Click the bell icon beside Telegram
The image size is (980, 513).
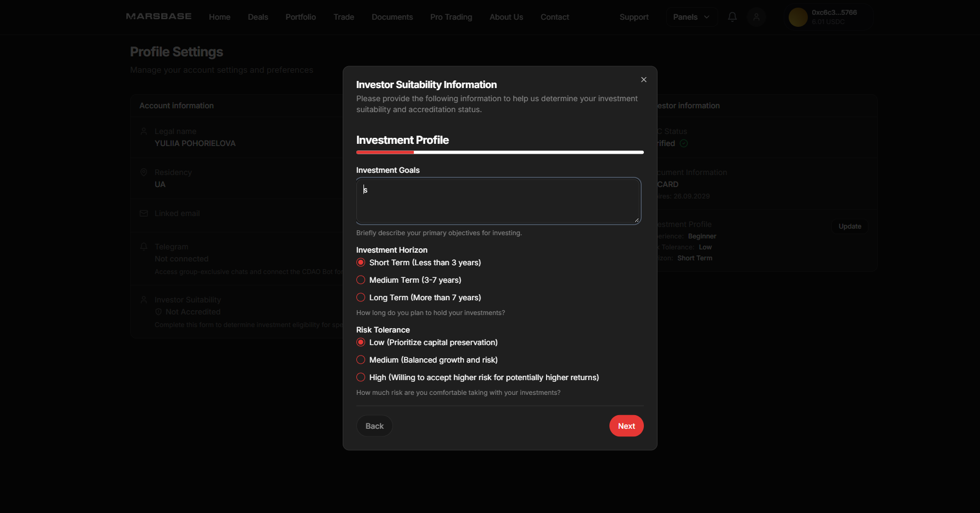tap(143, 246)
